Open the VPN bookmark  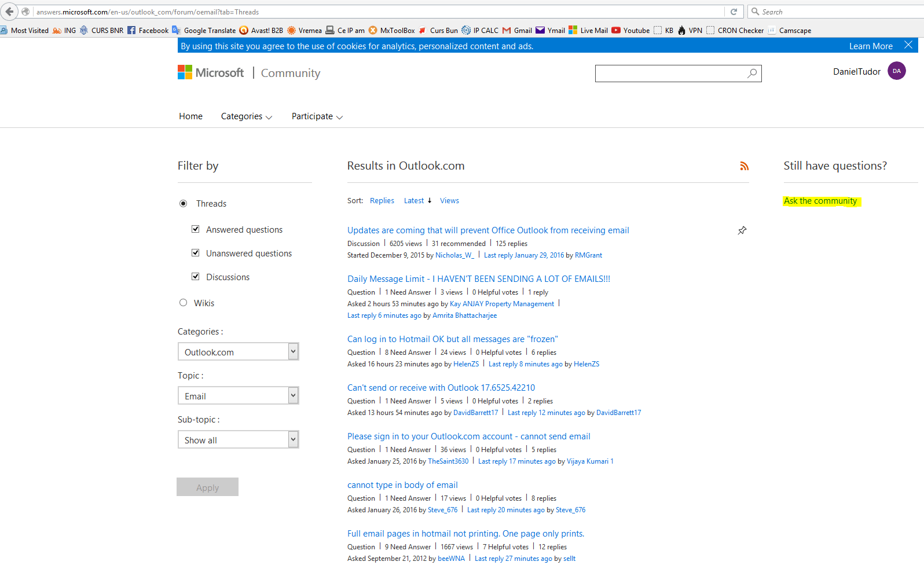690,31
